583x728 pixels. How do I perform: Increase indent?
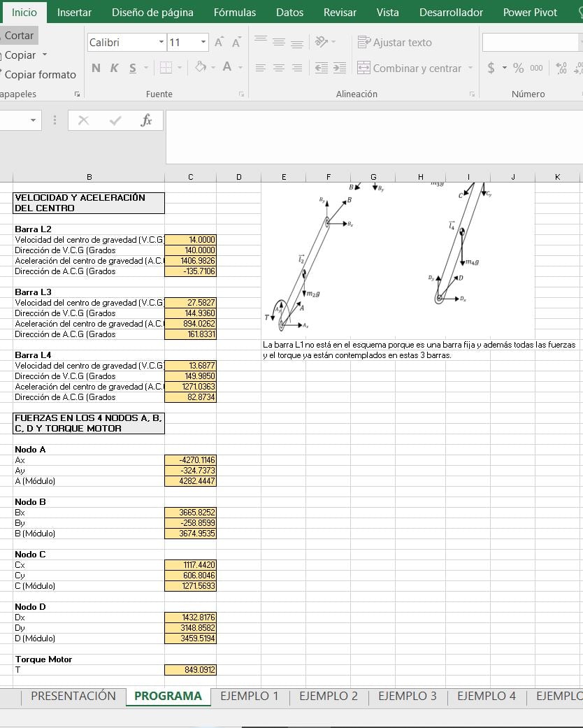coord(340,69)
